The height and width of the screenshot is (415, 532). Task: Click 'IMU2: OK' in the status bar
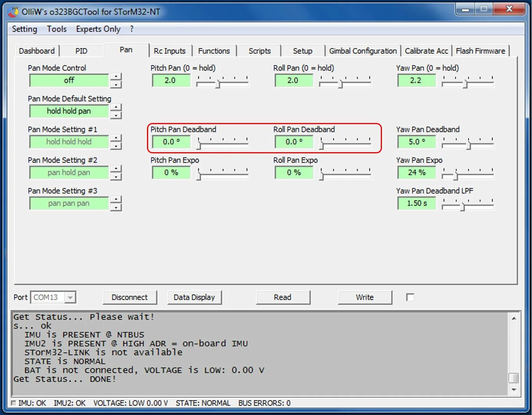tap(70, 403)
